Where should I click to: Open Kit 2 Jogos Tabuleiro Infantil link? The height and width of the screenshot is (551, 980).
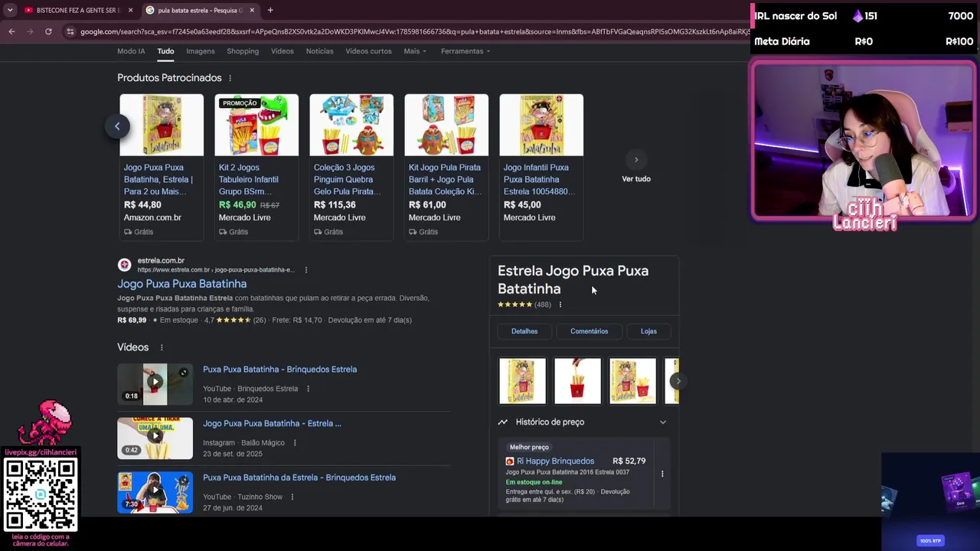pyautogui.click(x=249, y=179)
